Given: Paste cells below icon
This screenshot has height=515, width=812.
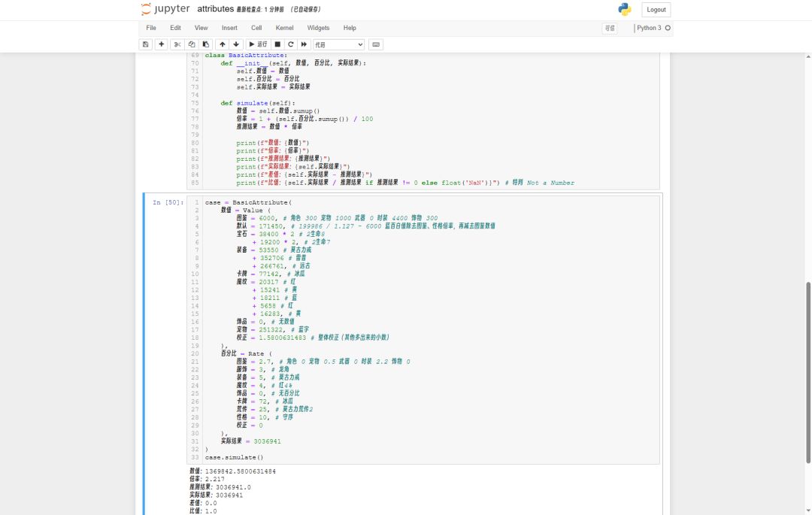Looking at the screenshot, I should (x=205, y=44).
